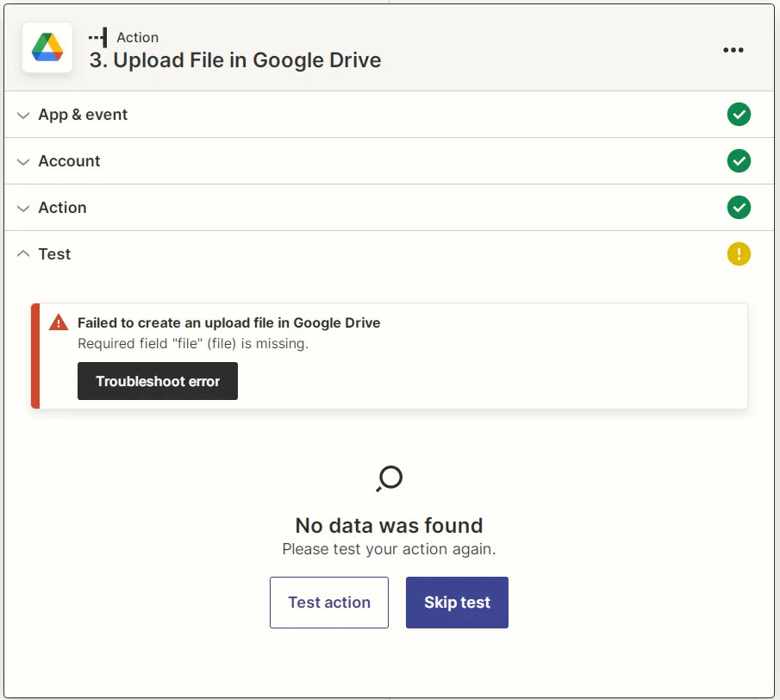Click the green checkmark on the Account row
Screen dimensions: 780x700
pyautogui.click(x=739, y=160)
